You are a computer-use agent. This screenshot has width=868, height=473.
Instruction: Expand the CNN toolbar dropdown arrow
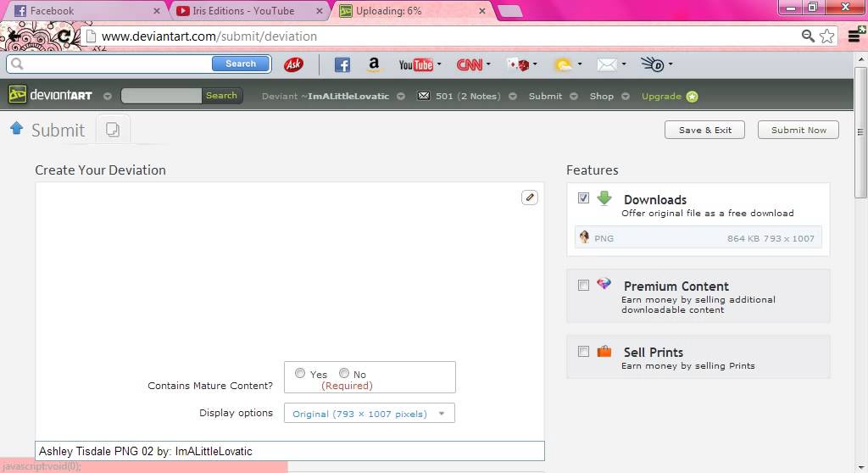(x=488, y=64)
